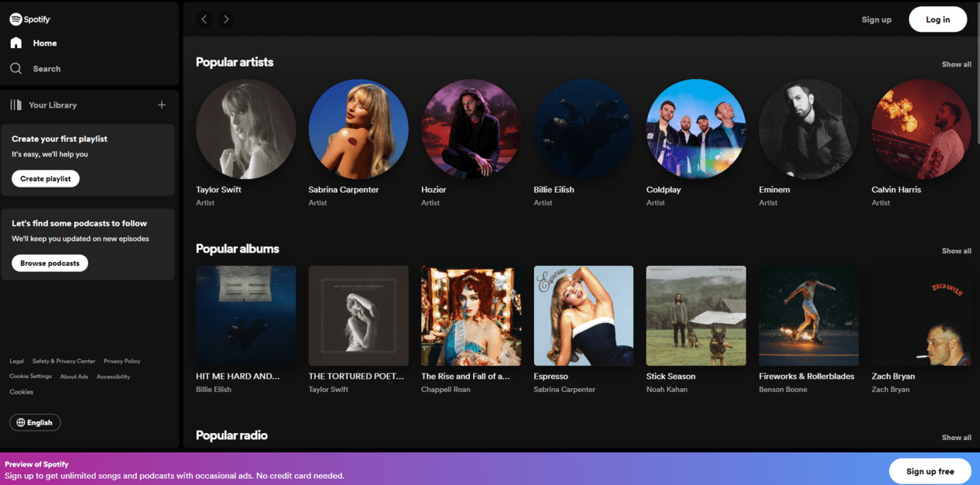Viewport: 980px width, 485px height.
Task: Click the Your Library icon
Action: (15, 105)
